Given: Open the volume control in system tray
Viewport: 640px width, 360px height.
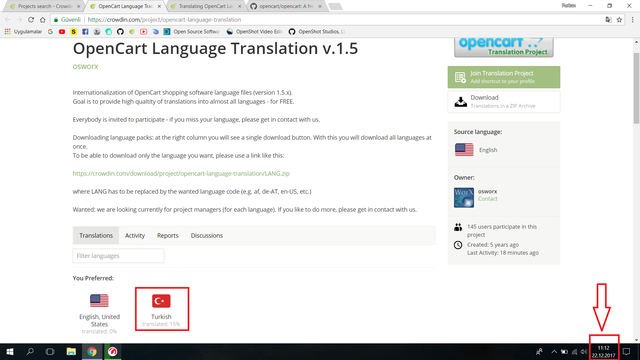Looking at the screenshot, I should click(x=584, y=352).
